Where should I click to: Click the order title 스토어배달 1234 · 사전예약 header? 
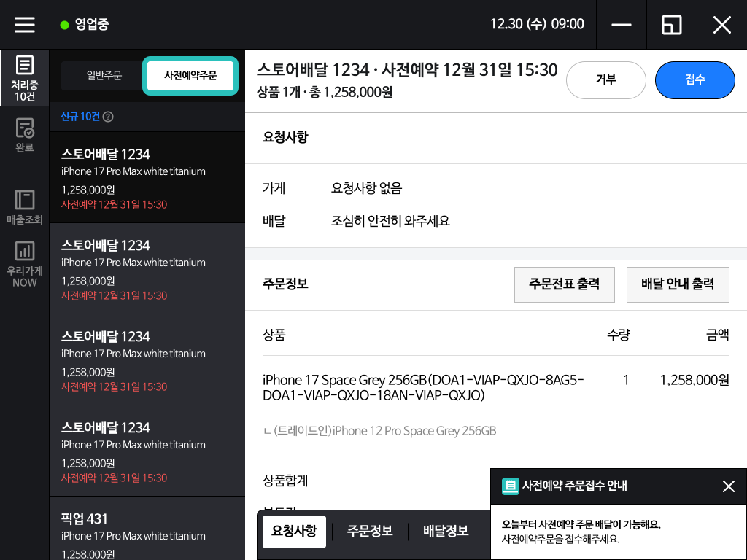[407, 70]
